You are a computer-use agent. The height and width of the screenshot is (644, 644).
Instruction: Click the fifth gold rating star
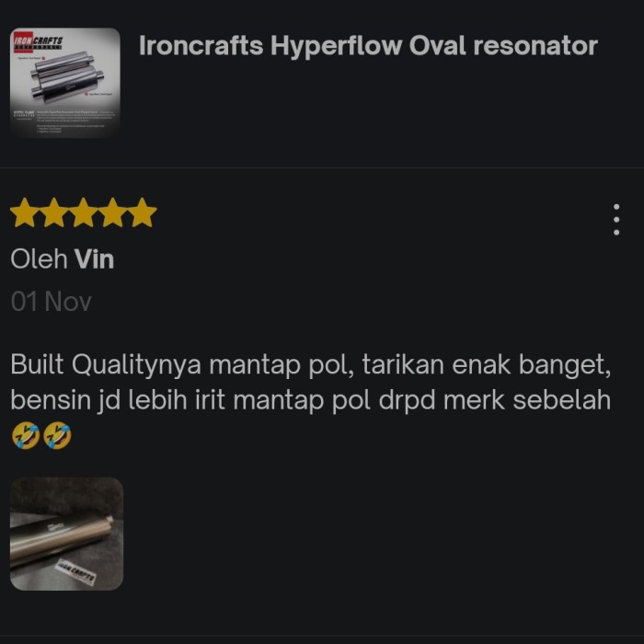[x=142, y=213]
